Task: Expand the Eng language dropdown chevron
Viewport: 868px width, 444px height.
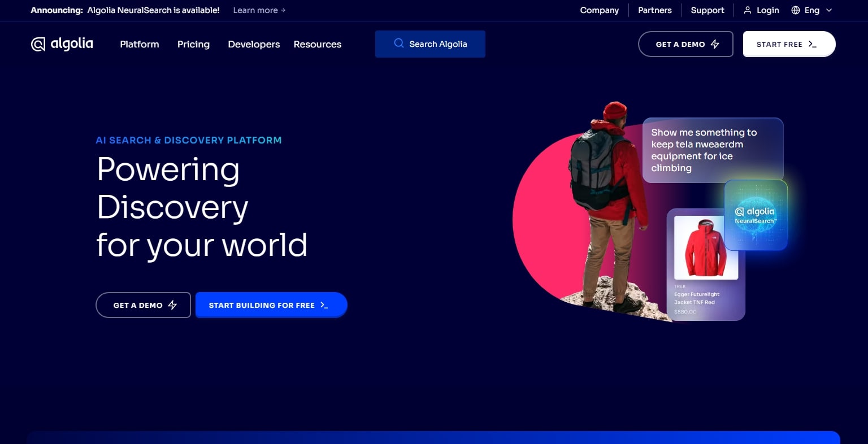Action: [x=829, y=10]
